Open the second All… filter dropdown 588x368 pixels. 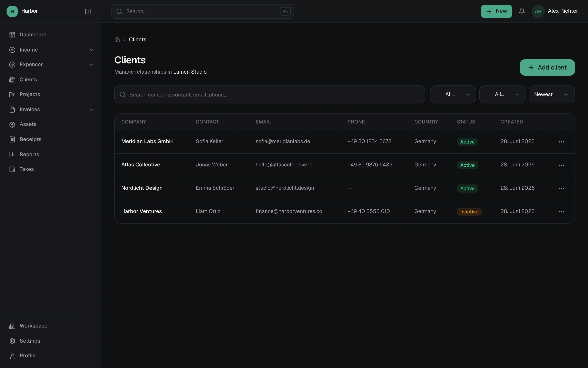click(x=502, y=94)
